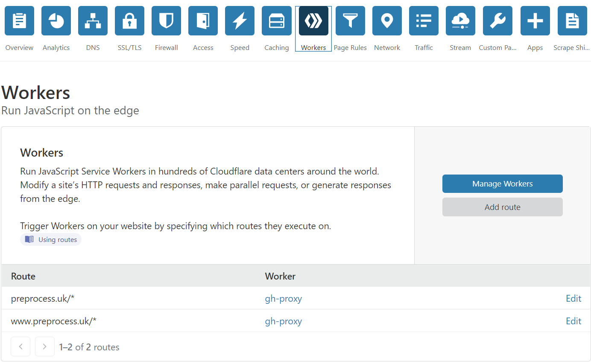Open the DNS network tree icon
This screenshot has height=364, width=591.
(x=93, y=20)
